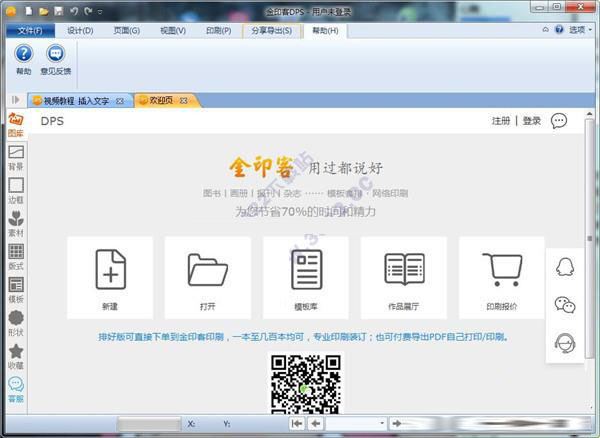Close the 欢迎页 tab
Image resolution: width=600 pixels, height=438 pixels.
click(184, 101)
